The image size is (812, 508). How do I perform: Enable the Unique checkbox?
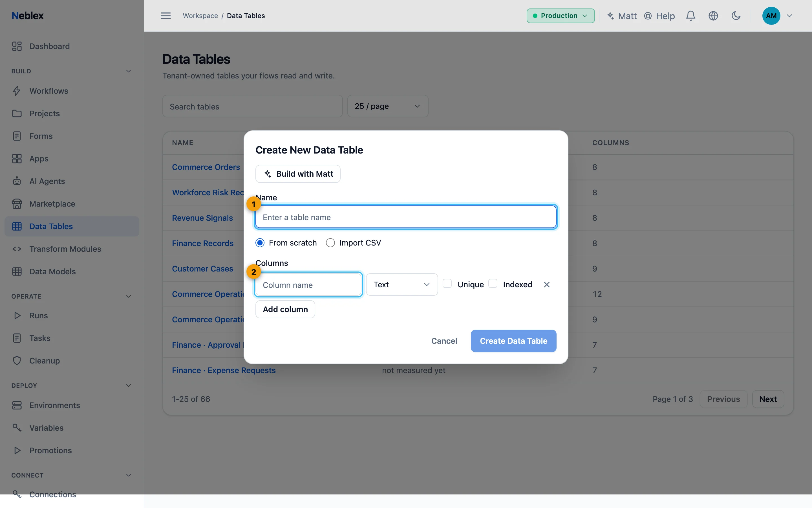click(x=447, y=284)
